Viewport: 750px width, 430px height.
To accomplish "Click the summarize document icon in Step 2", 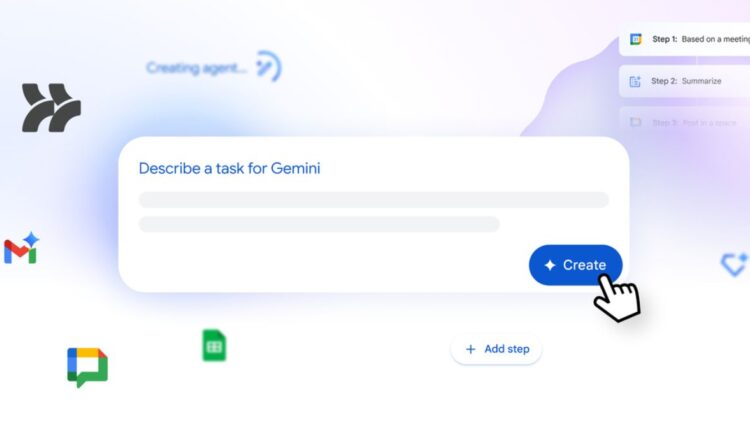I will point(635,81).
